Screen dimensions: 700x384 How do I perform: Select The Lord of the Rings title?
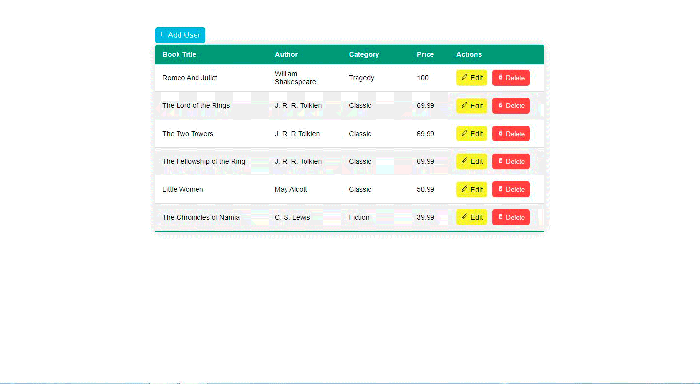tap(196, 106)
